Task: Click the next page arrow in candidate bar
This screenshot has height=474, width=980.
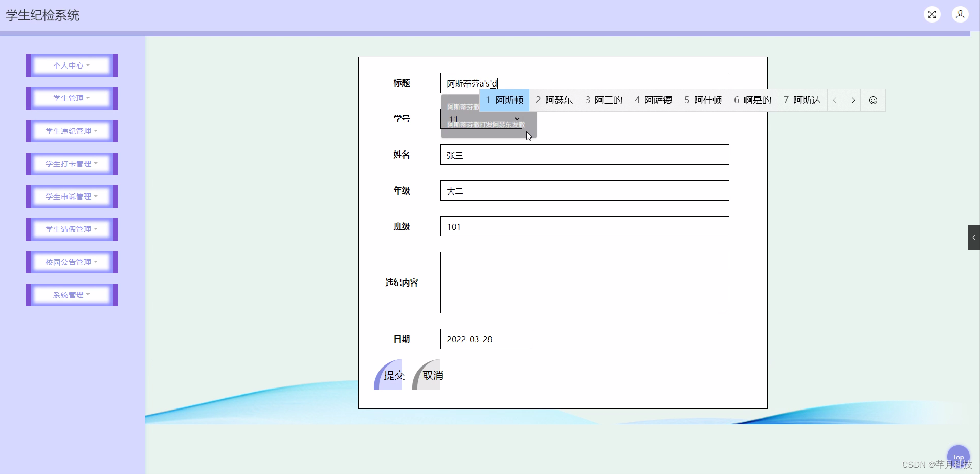Action: pos(853,100)
